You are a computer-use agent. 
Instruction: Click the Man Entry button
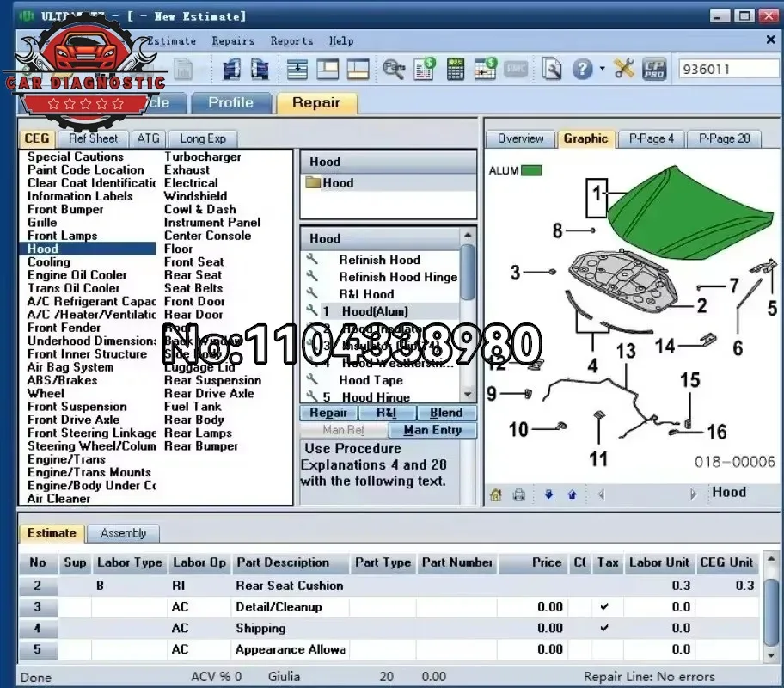click(432, 430)
